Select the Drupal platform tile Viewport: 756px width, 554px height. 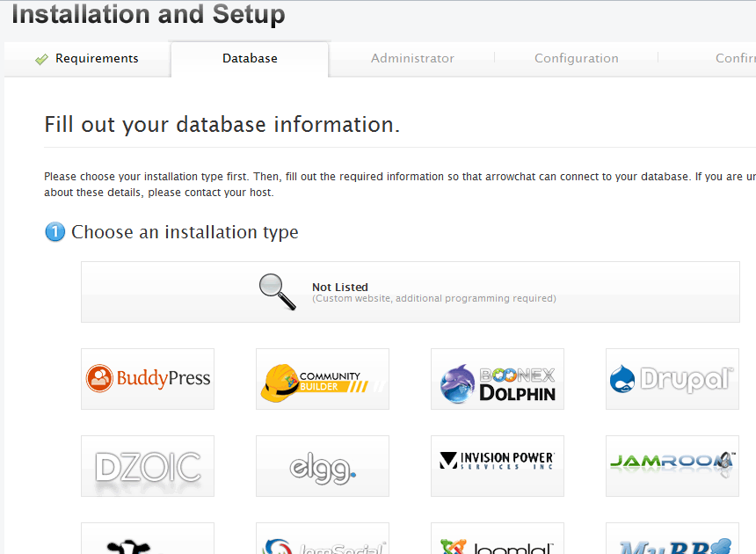click(x=672, y=379)
